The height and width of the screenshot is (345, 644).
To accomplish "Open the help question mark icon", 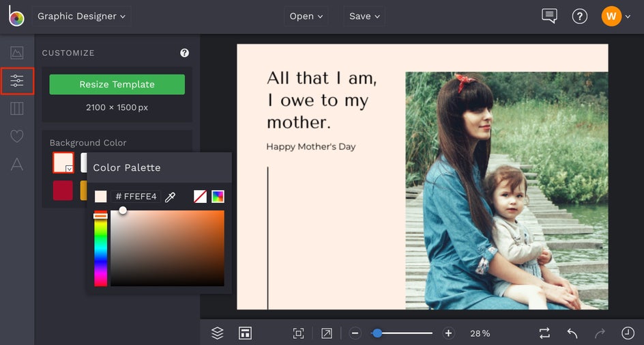I will pos(579,16).
